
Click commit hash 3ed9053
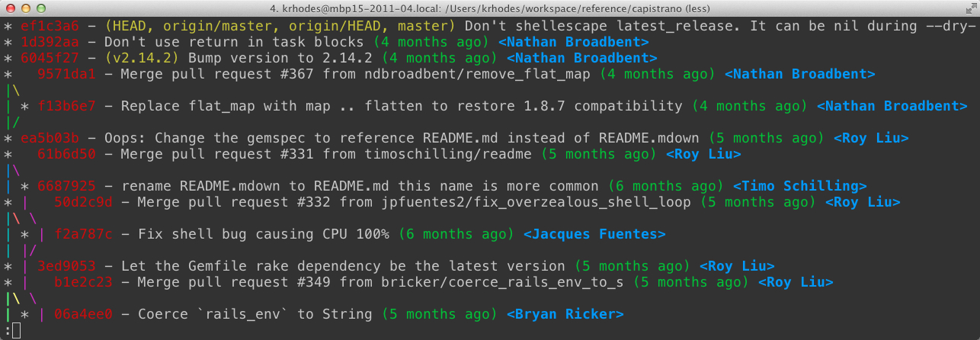(66, 266)
